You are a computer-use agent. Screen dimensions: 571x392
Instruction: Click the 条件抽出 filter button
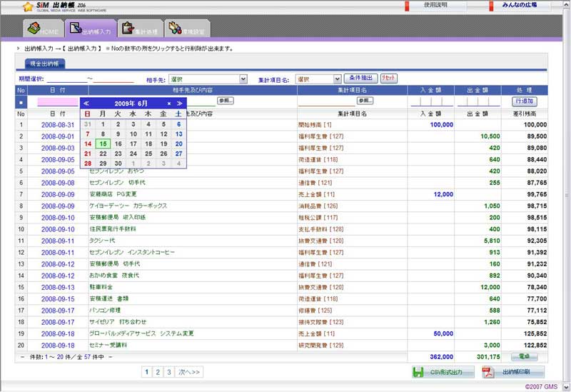[360, 78]
